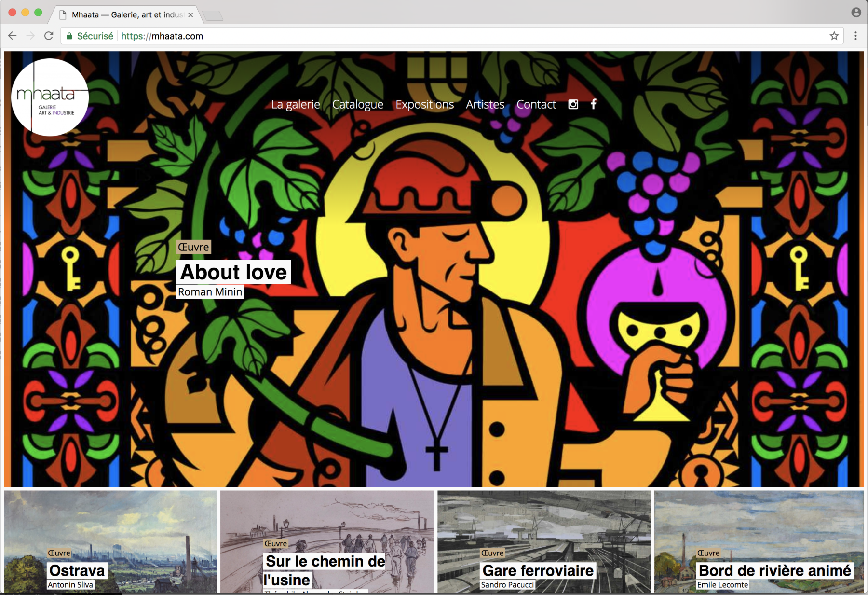Image resolution: width=868 pixels, height=595 pixels.
Task: Click the Roman Minin artist name
Action: 210,292
